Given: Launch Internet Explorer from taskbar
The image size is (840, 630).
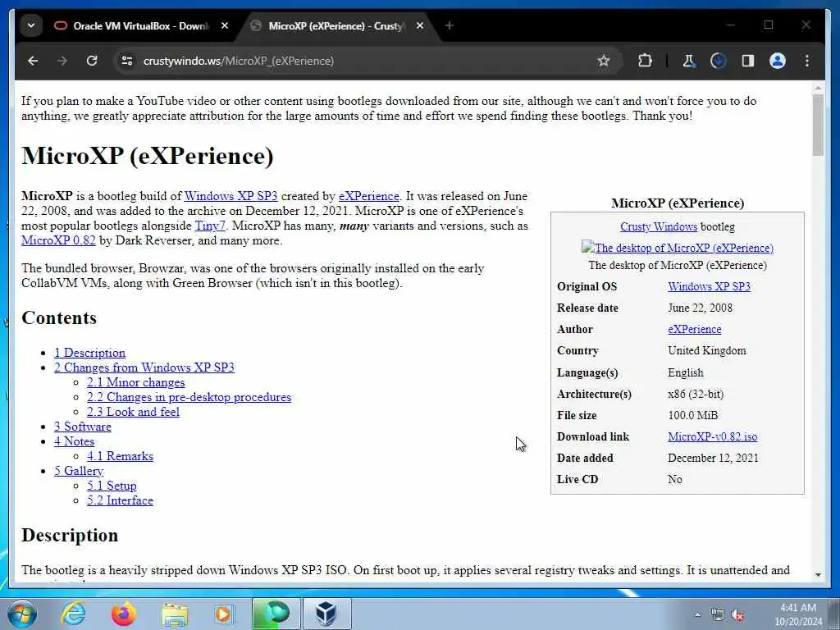Looking at the screenshot, I should pos(73,614).
